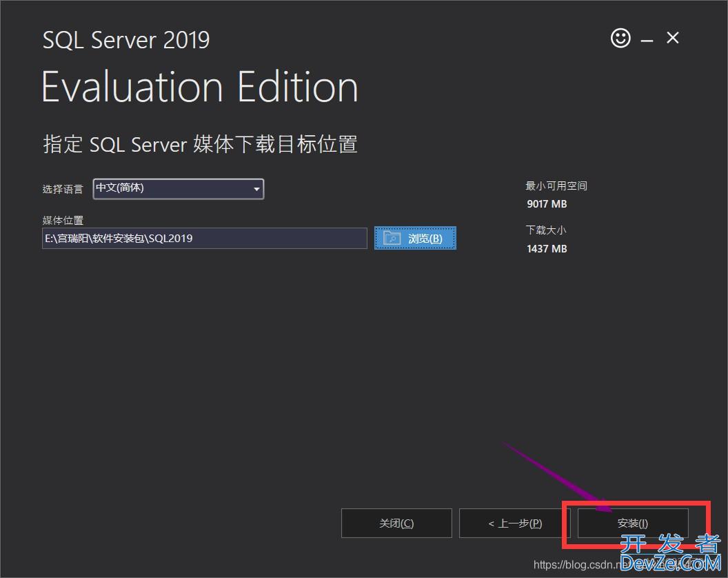This screenshot has height=578, width=728.
Task: Click inside the 媒体位置 path field
Action: [204, 239]
